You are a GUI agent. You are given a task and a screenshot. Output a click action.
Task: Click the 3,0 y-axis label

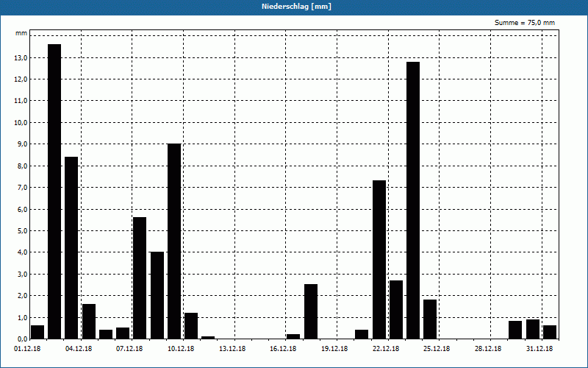22,274
